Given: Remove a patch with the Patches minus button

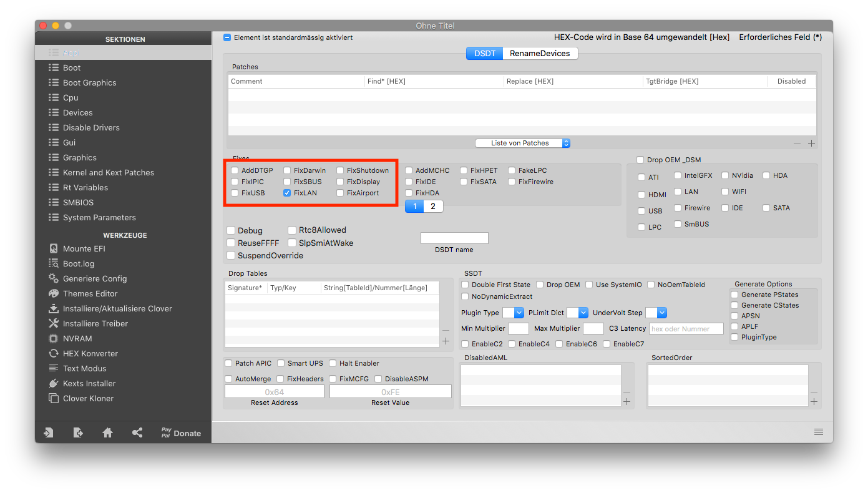Looking at the screenshot, I should [x=797, y=143].
